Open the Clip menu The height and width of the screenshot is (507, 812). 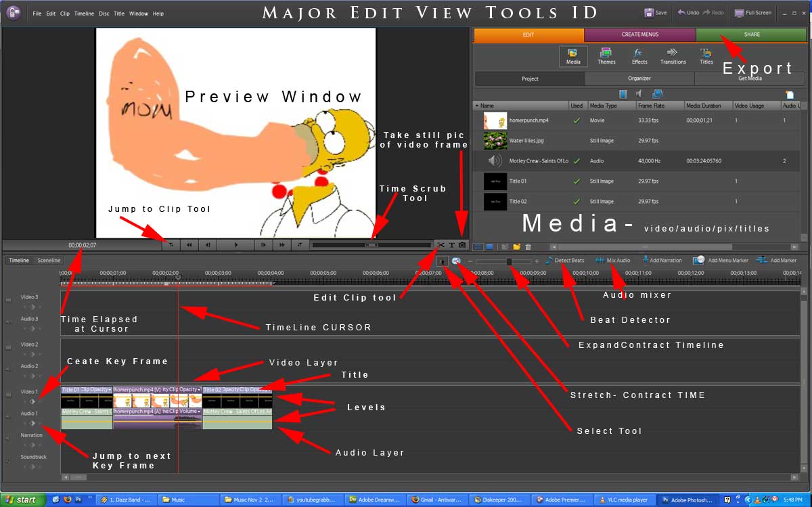pyautogui.click(x=65, y=14)
